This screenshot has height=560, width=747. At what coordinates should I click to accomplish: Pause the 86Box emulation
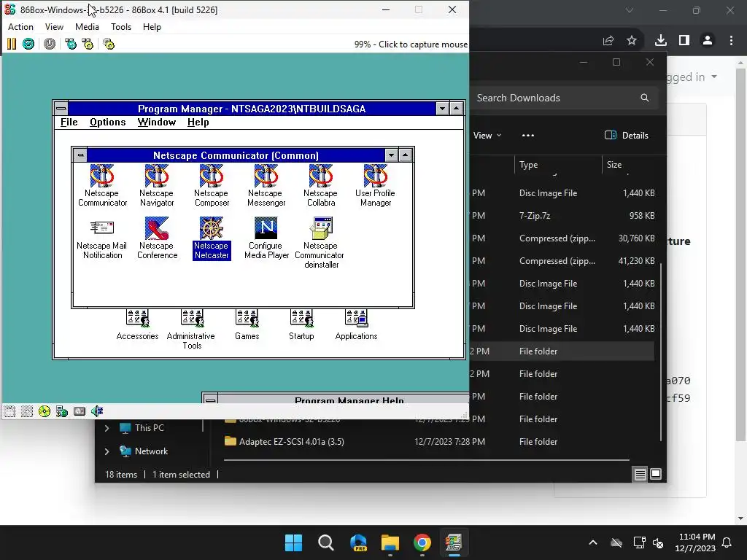click(12, 44)
